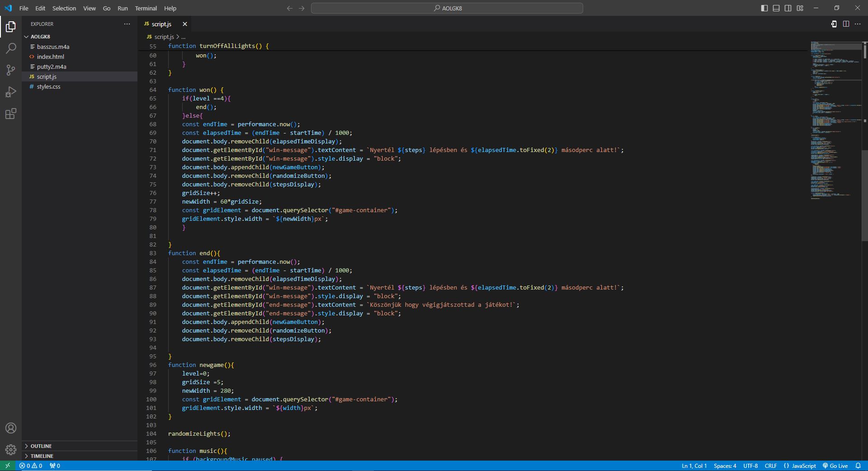Image resolution: width=868 pixels, height=471 pixels.
Task: Select the script.js editor tab
Action: click(165, 24)
